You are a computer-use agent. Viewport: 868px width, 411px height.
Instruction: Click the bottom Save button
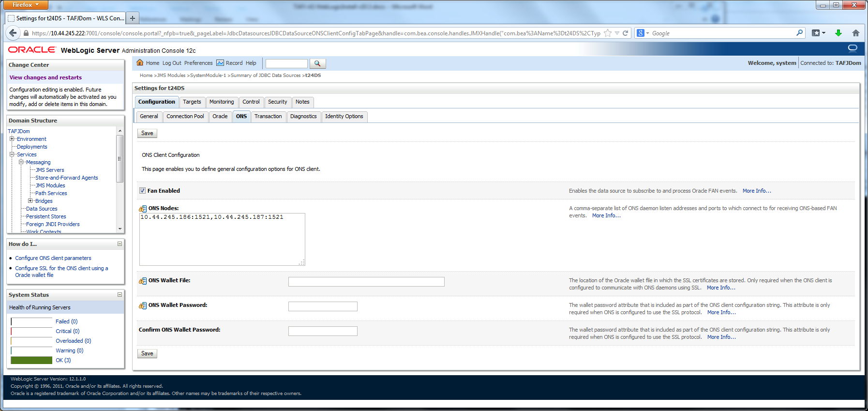click(147, 353)
